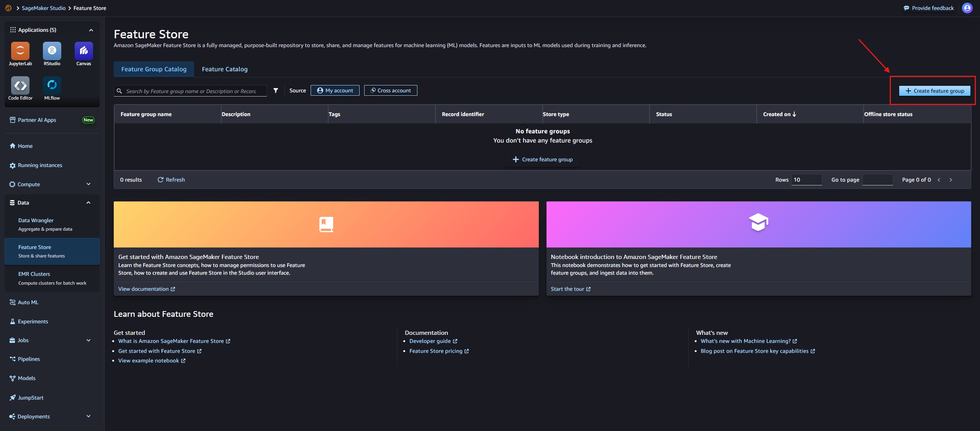Open the Canvas application icon
This screenshot has width=980, height=431.
point(83,51)
